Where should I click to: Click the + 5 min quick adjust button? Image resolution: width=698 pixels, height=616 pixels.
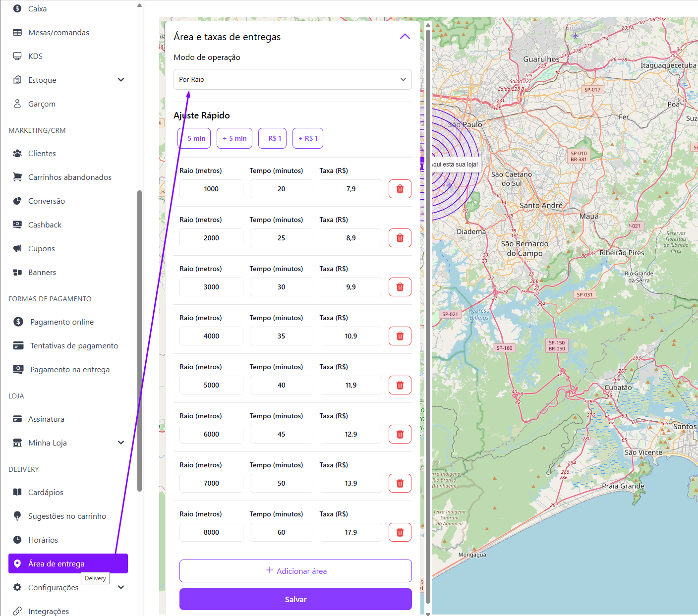(x=234, y=138)
